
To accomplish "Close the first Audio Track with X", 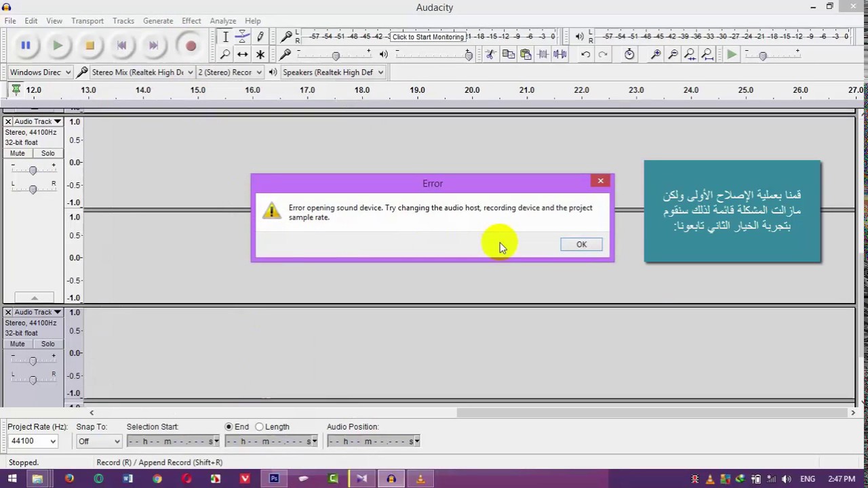I will coord(8,122).
